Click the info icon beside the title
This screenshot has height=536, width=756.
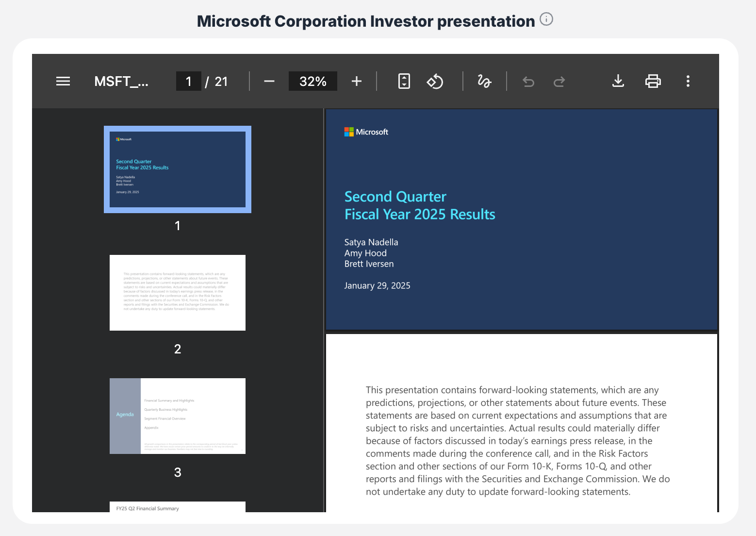pyautogui.click(x=546, y=19)
